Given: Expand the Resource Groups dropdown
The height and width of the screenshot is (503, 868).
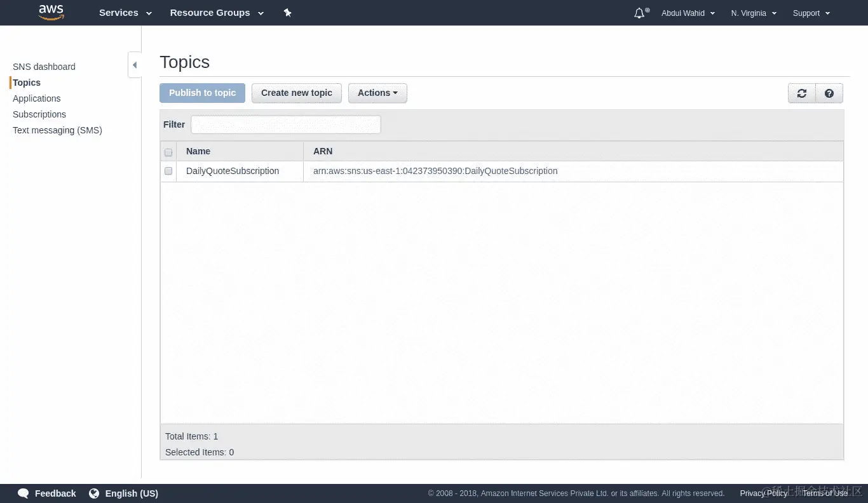Looking at the screenshot, I should tap(217, 13).
